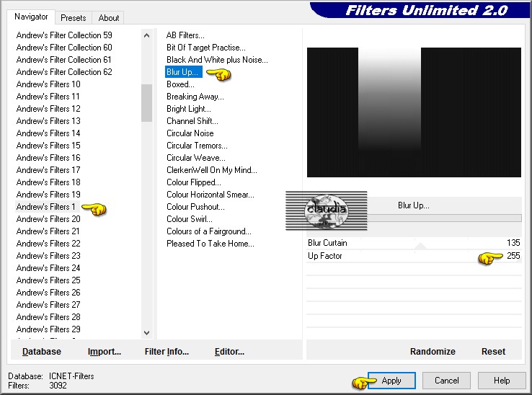Choose Bit Of Target Practise... filter
This screenshot has height=395, width=532.
click(206, 48)
